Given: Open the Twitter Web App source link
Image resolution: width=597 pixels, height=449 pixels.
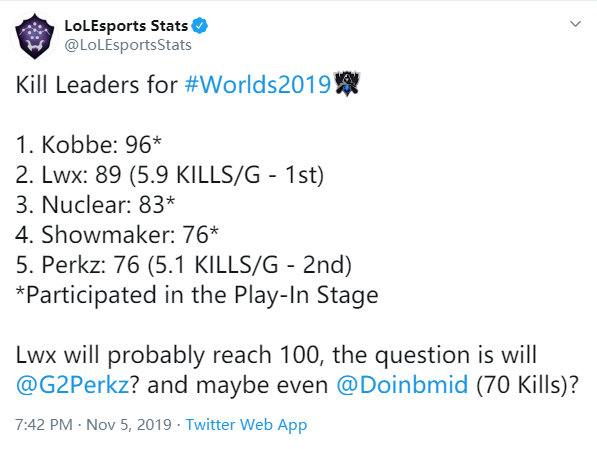Looking at the screenshot, I should (x=246, y=425).
